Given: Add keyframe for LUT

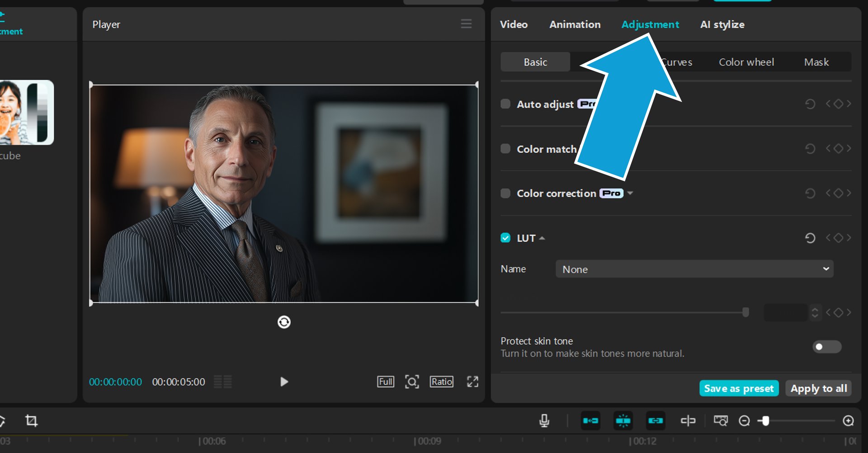Looking at the screenshot, I should pyautogui.click(x=838, y=238).
